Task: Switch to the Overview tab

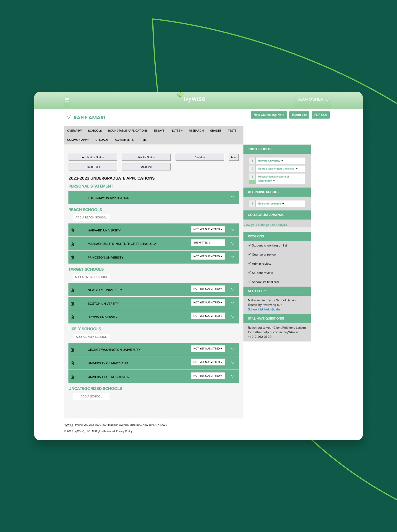Action: pyautogui.click(x=74, y=131)
